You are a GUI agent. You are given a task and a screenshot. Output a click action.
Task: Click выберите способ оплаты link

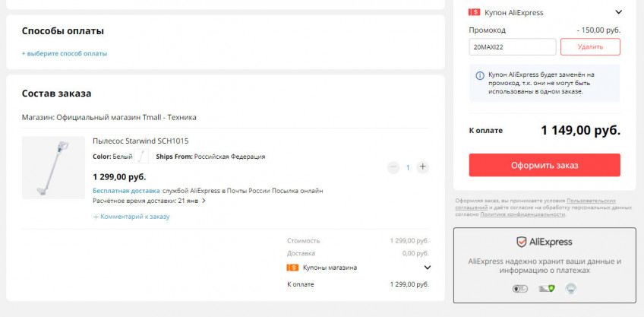[65, 53]
